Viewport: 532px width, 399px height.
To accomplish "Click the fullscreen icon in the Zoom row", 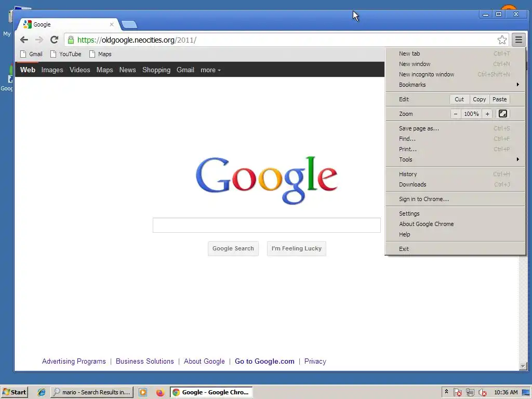I will point(503,114).
